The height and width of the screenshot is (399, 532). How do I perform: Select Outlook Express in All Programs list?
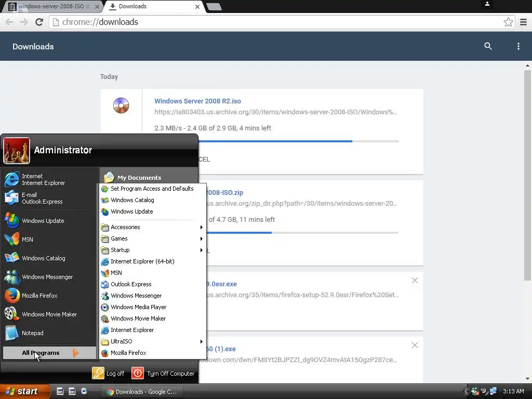coord(153,284)
